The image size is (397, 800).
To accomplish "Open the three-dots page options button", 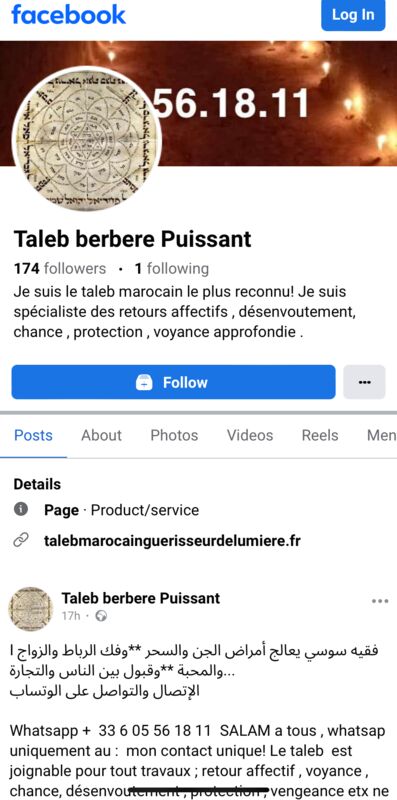I will tap(364, 382).
